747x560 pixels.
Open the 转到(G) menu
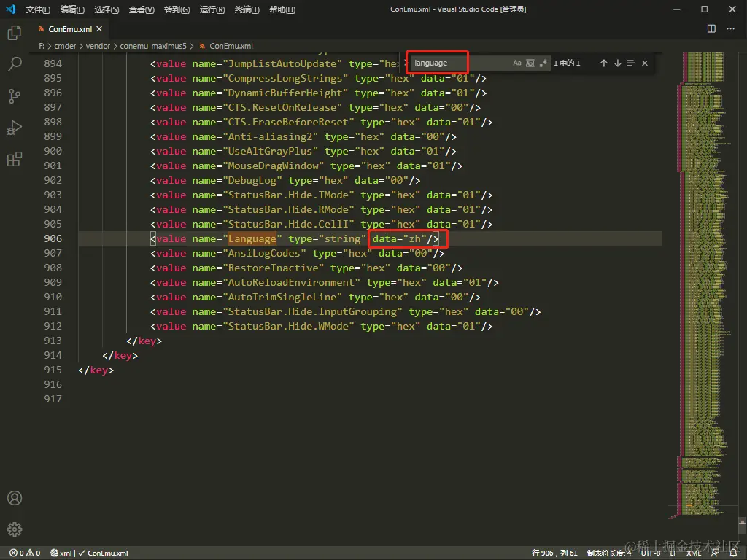(177, 9)
